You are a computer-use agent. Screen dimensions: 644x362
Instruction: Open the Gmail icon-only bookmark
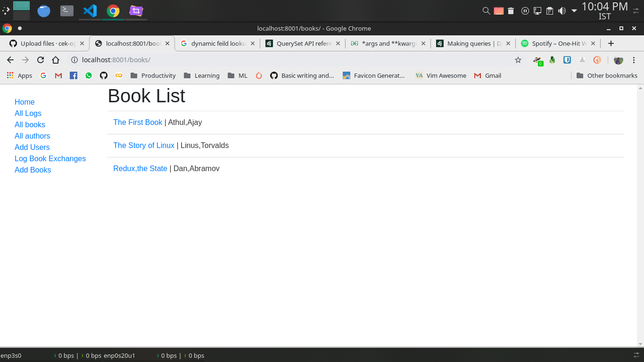pyautogui.click(x=58, y=75)
